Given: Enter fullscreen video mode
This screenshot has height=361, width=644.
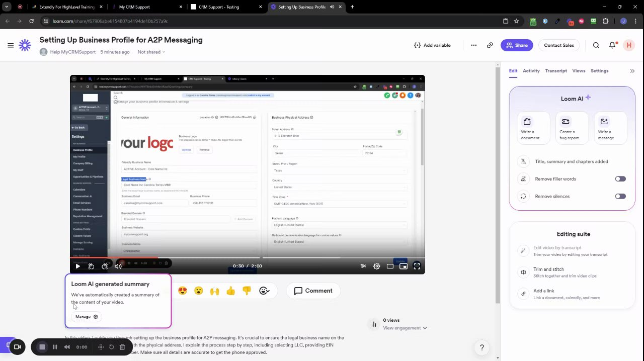Looking at the screenshot, I should coord(417,266).
